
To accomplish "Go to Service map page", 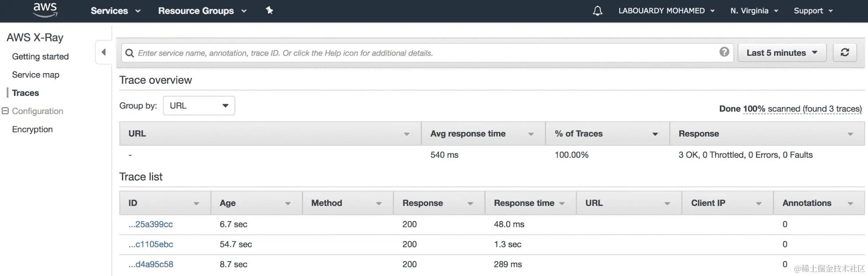I will pyautogui.click(x=36, y=74).
